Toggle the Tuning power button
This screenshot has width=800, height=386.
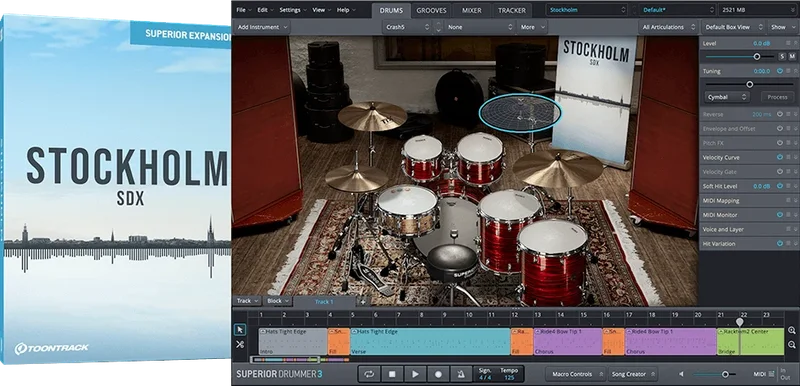[x=780, y=71]
